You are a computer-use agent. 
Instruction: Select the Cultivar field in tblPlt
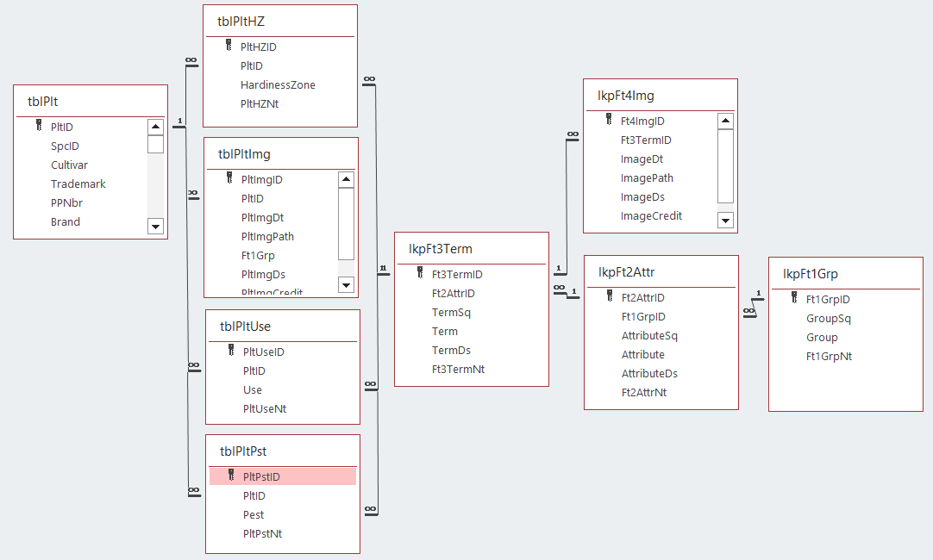69,165
